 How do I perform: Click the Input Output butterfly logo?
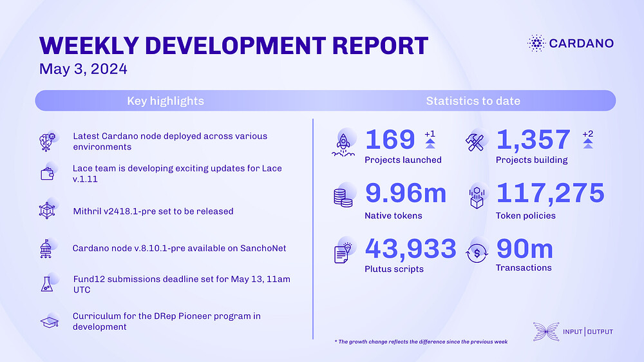(x=546, y=332)
